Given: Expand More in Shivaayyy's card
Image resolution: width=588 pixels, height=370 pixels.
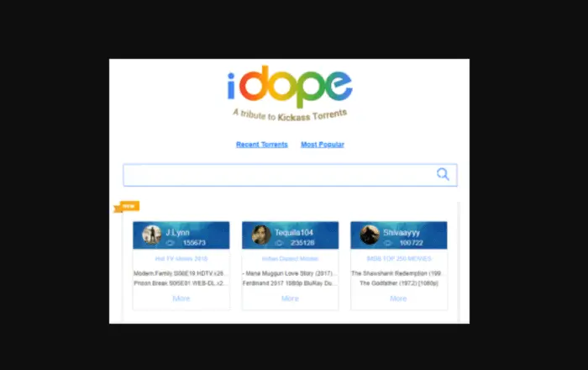Looking at the screenshot, I should 398,299.
